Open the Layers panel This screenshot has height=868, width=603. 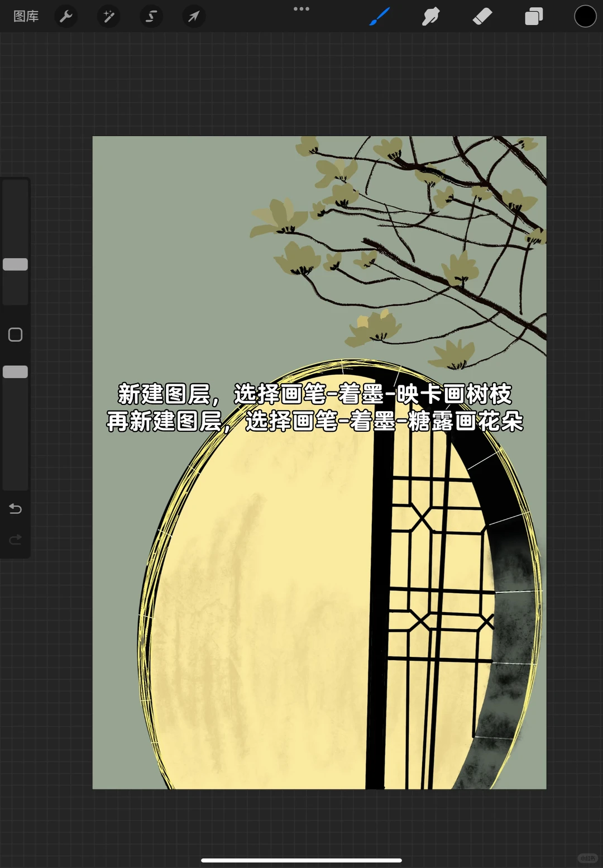click(x=533, y=16)
